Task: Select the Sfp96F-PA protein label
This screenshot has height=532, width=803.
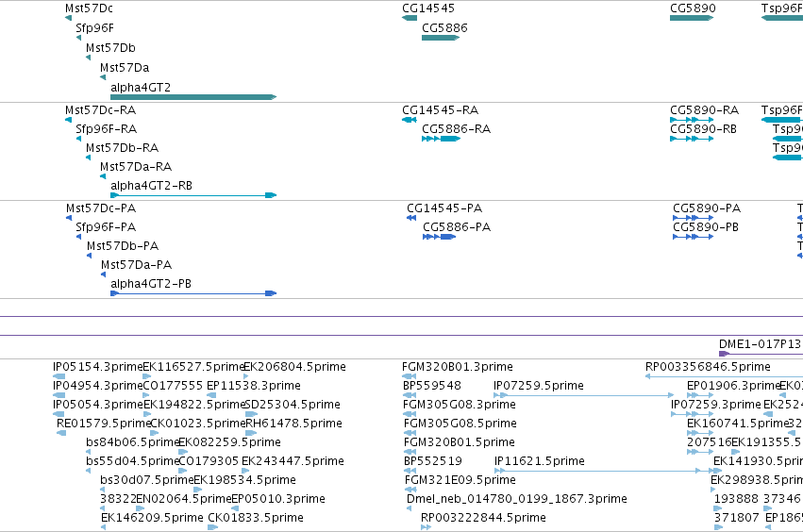Action: pos(106,227)
